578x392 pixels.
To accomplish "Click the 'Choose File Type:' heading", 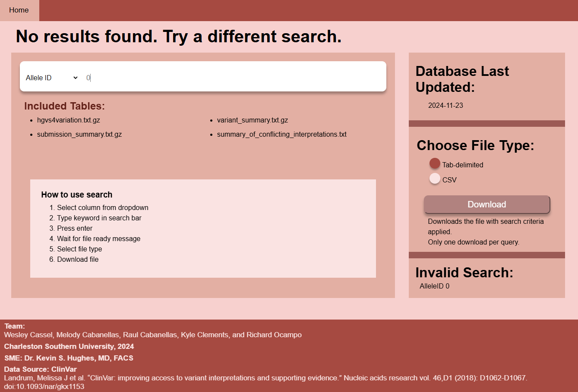I will [x=475, y=145].
